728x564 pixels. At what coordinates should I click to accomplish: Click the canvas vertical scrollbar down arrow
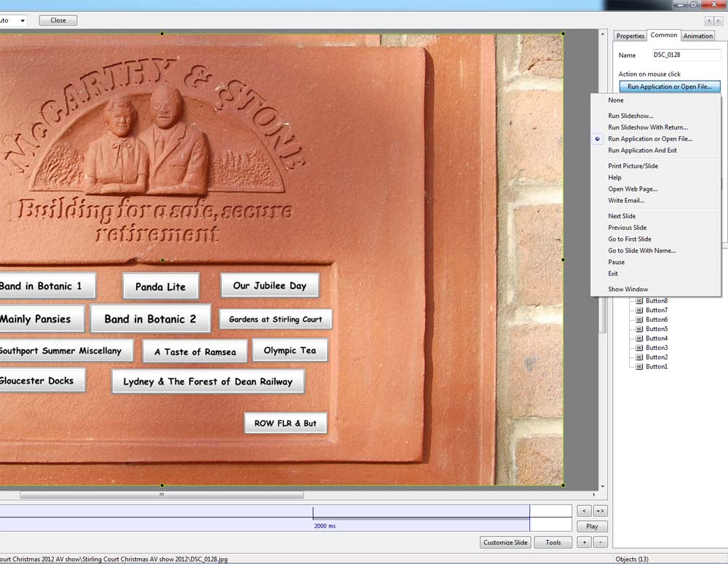(603, 486)
